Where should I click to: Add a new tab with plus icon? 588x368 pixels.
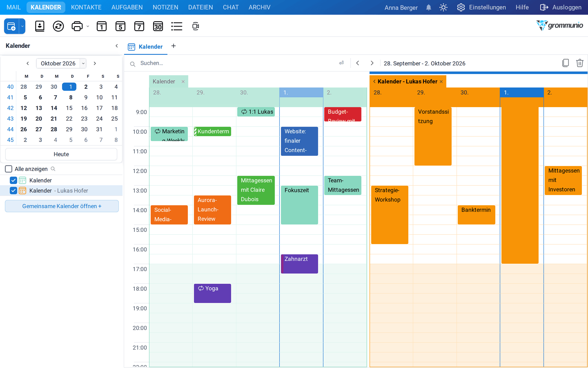174,46
